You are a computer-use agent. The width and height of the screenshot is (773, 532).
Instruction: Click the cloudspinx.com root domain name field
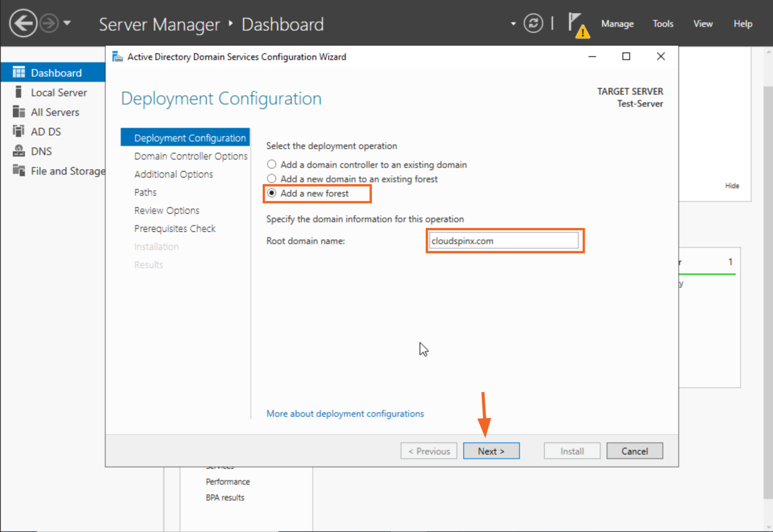click(x=504, y=240)
